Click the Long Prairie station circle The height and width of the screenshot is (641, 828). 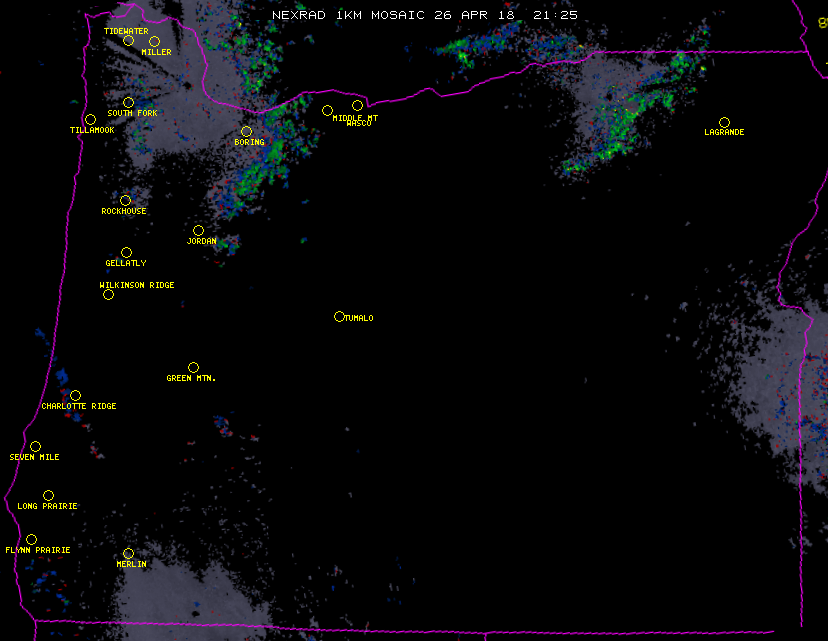pyautogui.click(x=48, y=495)
